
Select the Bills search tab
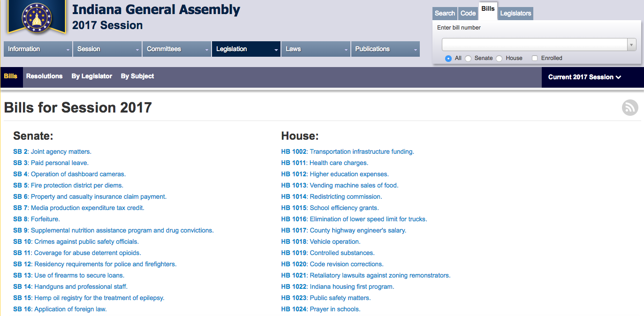click(x=488, y=10)
